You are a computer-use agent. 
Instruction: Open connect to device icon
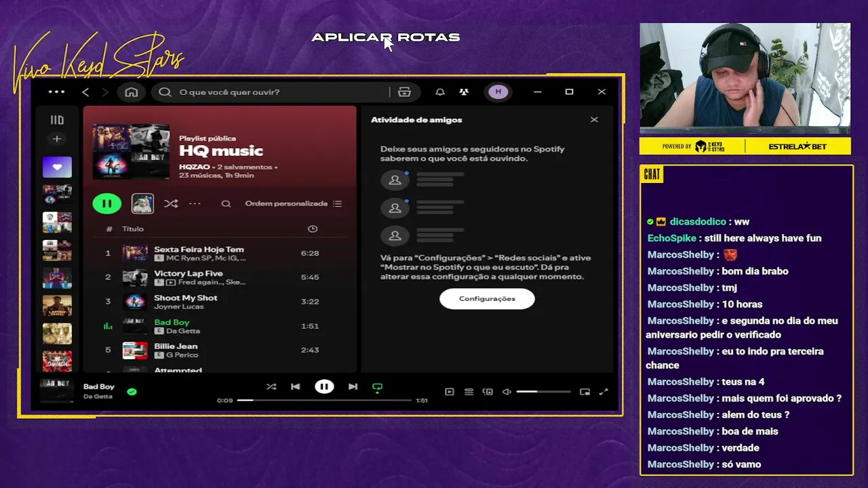click(x=488, y=392)
